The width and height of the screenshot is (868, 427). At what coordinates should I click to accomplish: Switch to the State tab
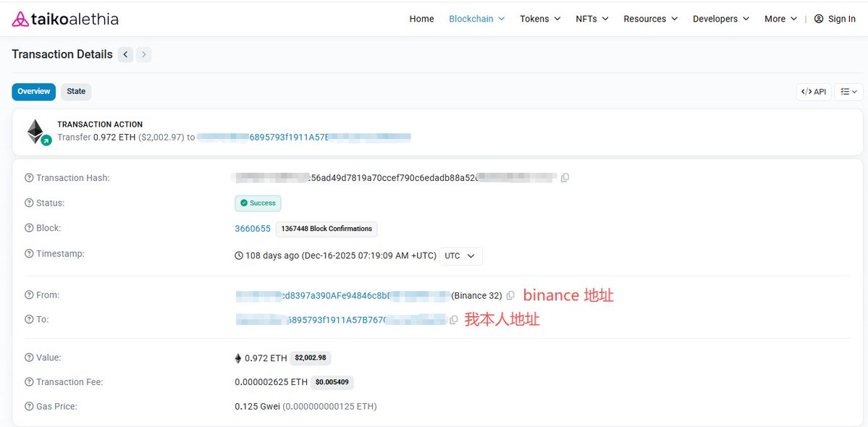(x=77, y=91)
